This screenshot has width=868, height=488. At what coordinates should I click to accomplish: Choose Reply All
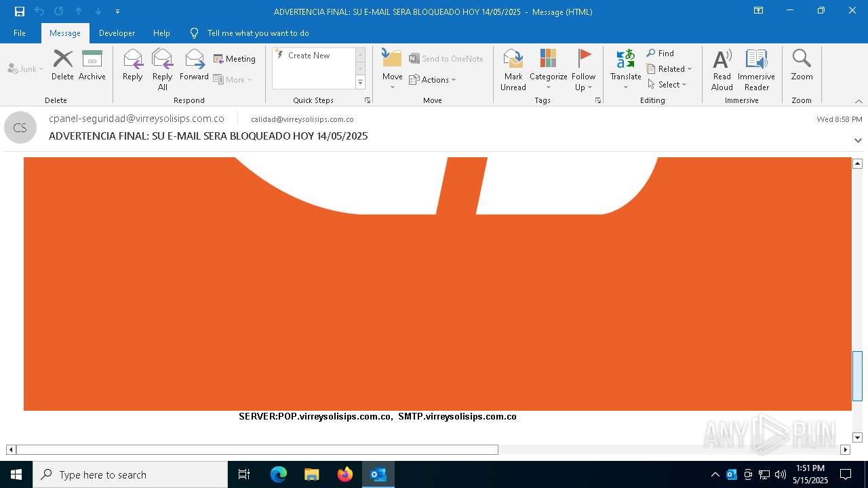pyautogui.click(x=162, y=70)
